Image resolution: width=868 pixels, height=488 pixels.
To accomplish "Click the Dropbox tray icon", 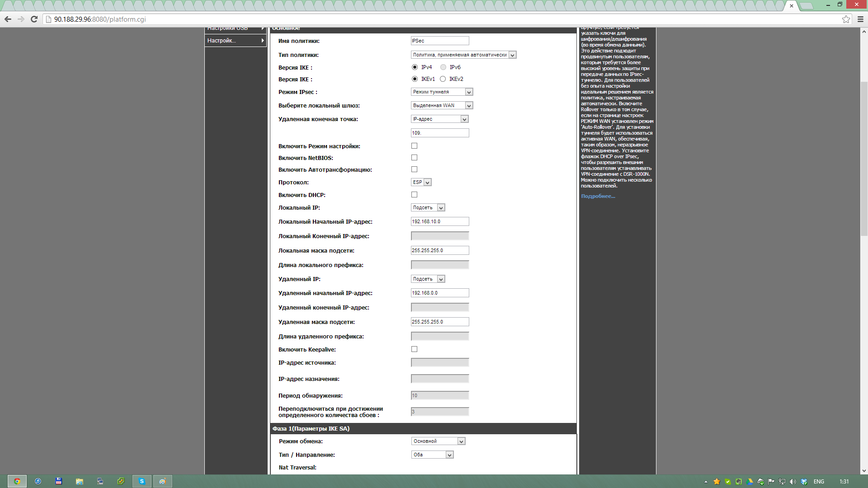I will click(804, 482).
